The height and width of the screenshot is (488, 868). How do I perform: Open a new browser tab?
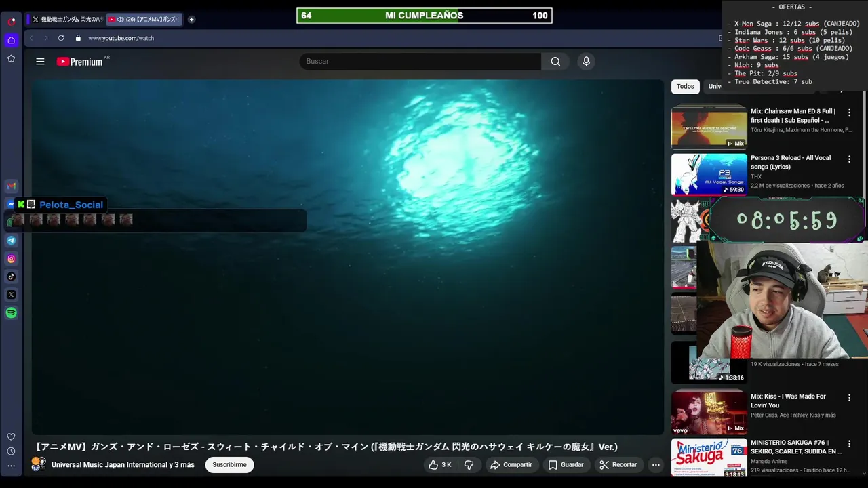(x=191, y=20)
